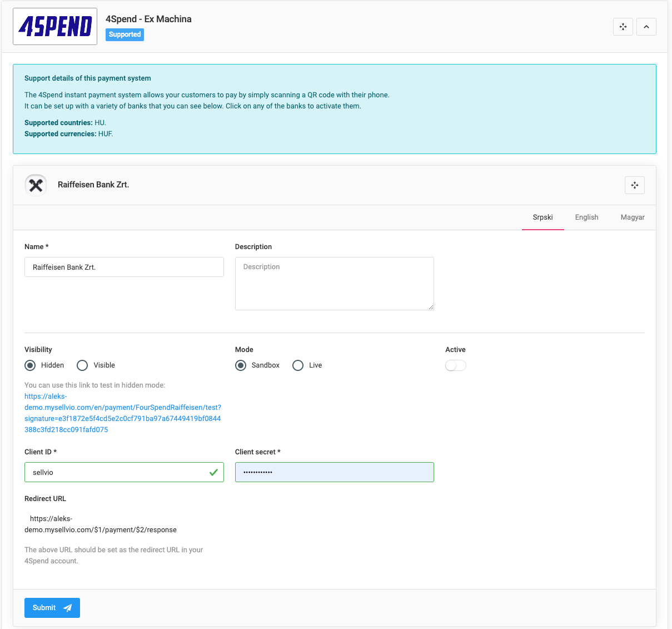Click the paper plane icon on Submit
The height and width of the screenshot is (629, 672).
pyautogui.click(x=67, y=607)
